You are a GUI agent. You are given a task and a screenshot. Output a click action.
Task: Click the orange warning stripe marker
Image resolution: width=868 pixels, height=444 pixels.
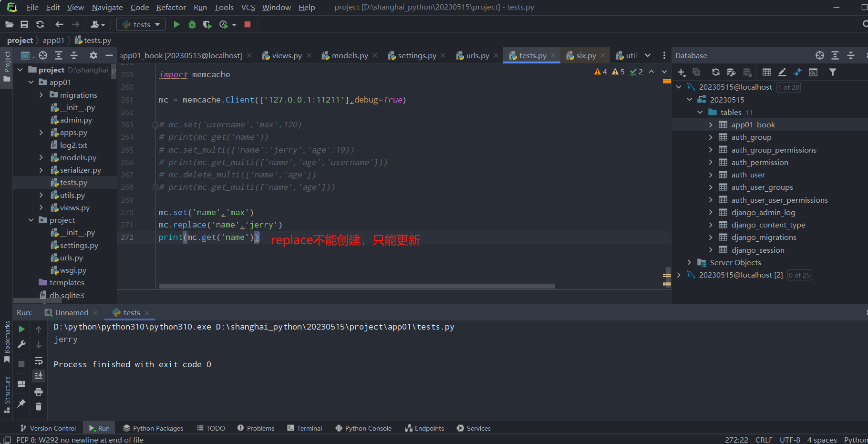coord(667,82)
